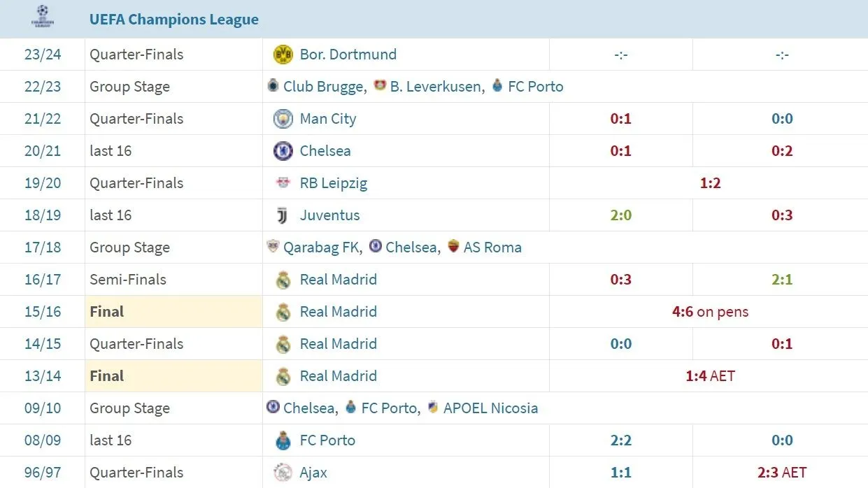Click the 1:4 AET score from the 13/14 Final
This screenshot has height=488, width=868.
coord(711,375)
